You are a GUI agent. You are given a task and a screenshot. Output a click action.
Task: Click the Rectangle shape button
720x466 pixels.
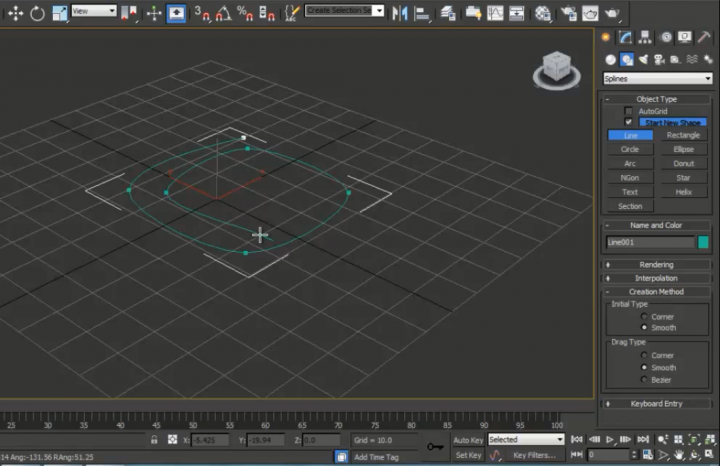pos(683,135)
